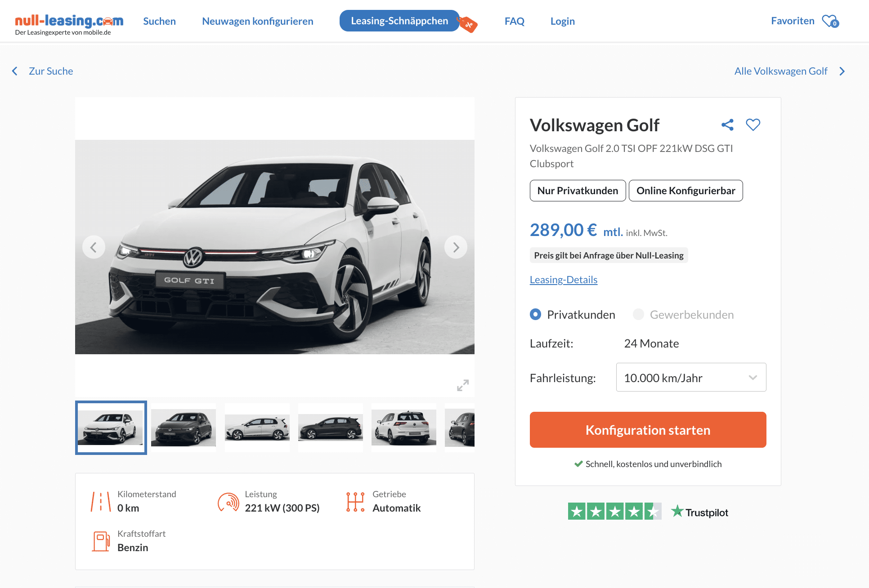Open the Leasing-Details link

[564, 280]
